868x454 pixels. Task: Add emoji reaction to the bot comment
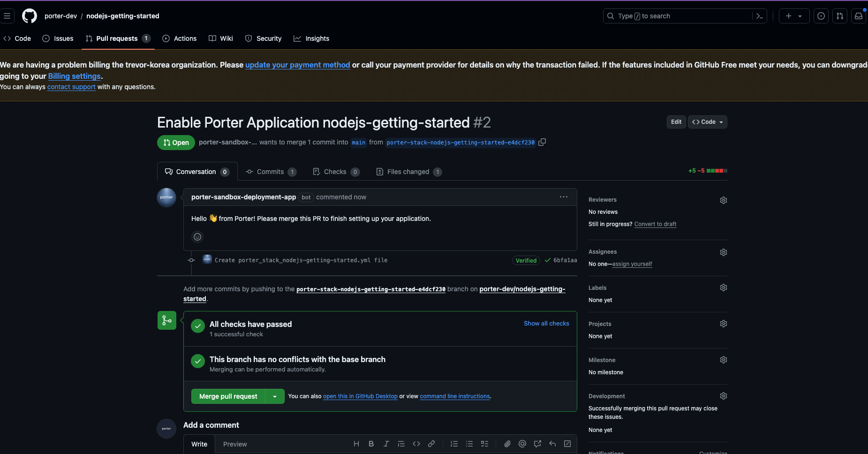tap(197, 237)
